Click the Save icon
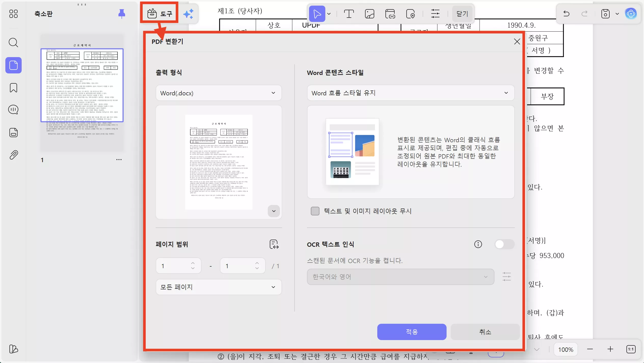 coord(605,14)
